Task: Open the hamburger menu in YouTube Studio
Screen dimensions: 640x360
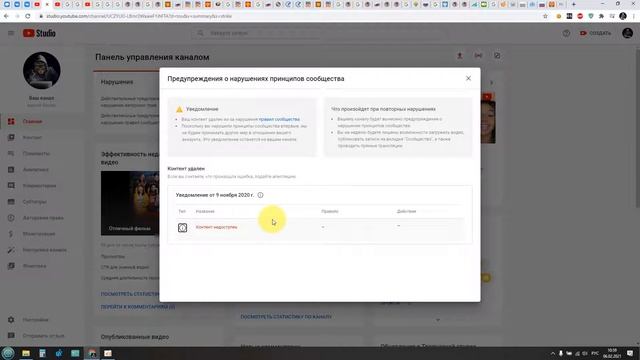Action: click(x=11, y=33)
